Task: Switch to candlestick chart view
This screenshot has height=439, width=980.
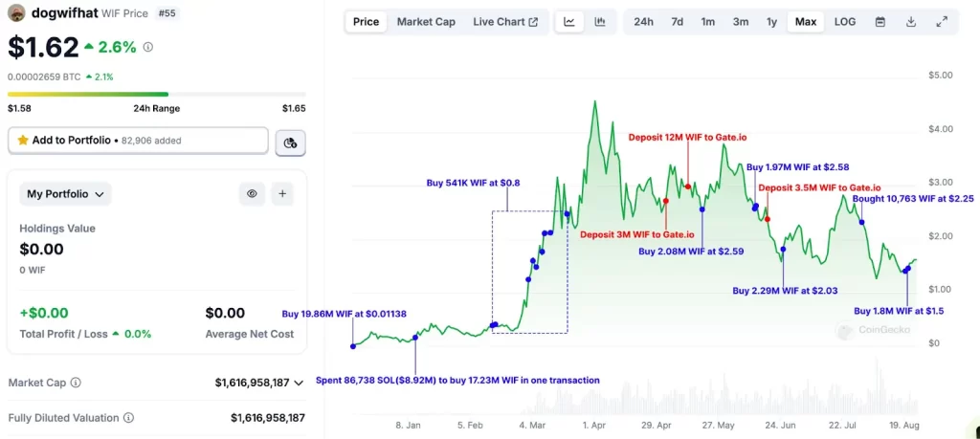Action: pyautogui.click(x=600, y=22)
